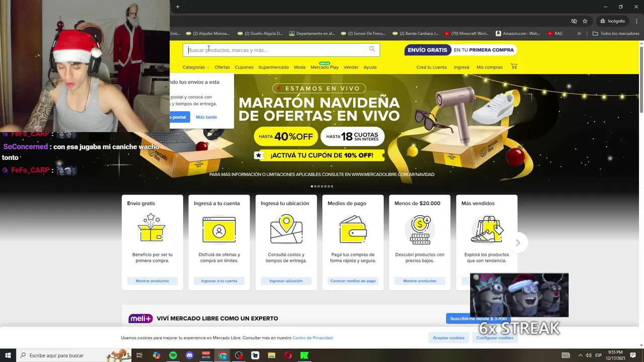
Task: Click the meli+ logo badge
Action: pos(140,318)
